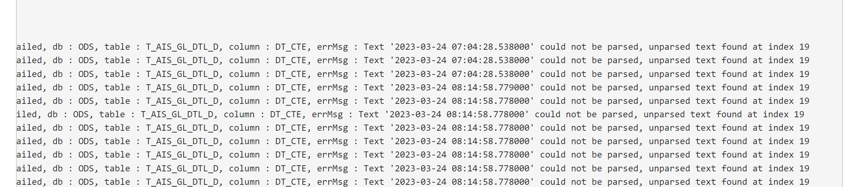
Task: Click 'column' in the bottom log line
Action: click(244, 182)
